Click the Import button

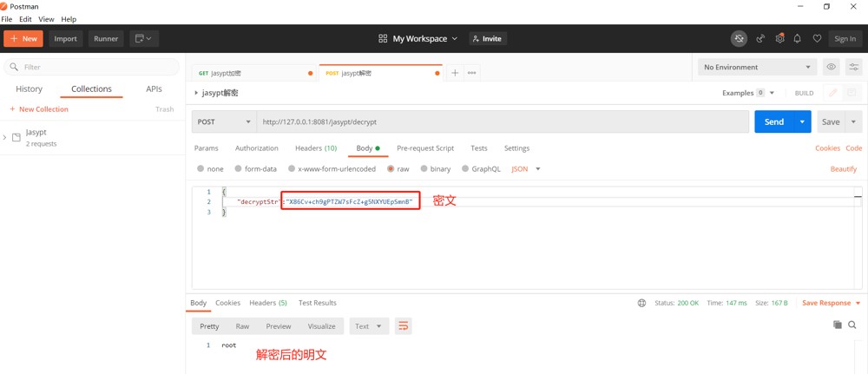coord(65,39)
